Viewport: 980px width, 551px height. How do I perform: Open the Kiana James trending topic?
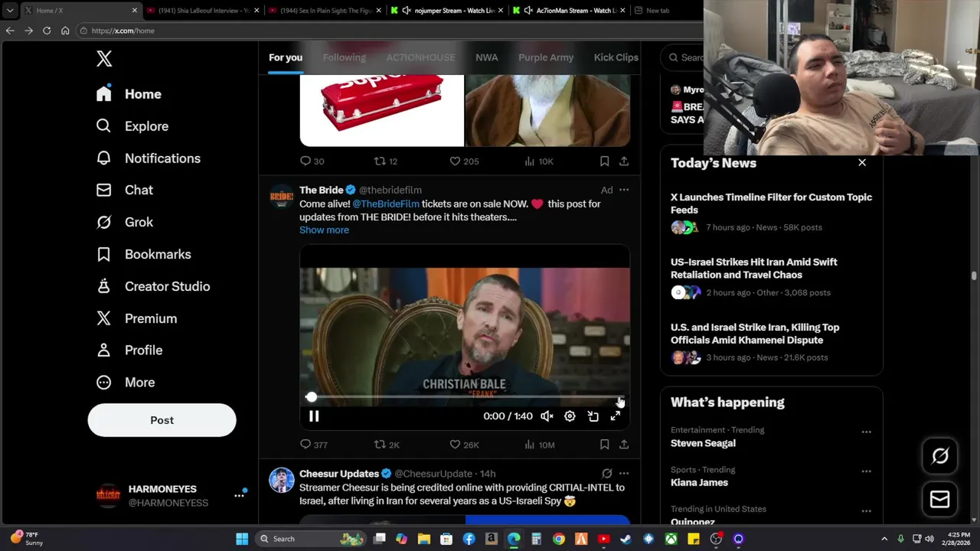(x=699, y=483)
